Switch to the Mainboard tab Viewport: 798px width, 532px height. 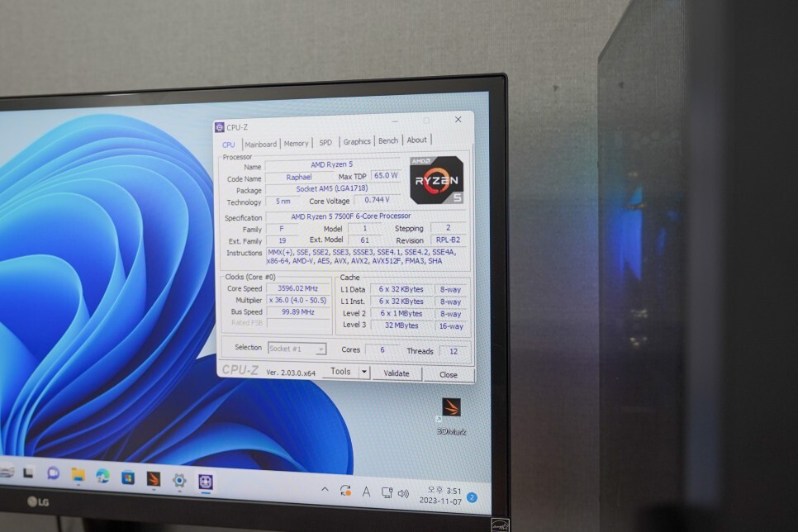click(x=260, y=145)
